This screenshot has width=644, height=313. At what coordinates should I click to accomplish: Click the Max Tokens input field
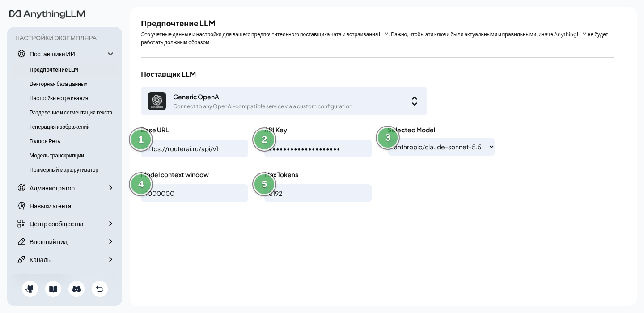pyautogui.click(x=318, y=193)
